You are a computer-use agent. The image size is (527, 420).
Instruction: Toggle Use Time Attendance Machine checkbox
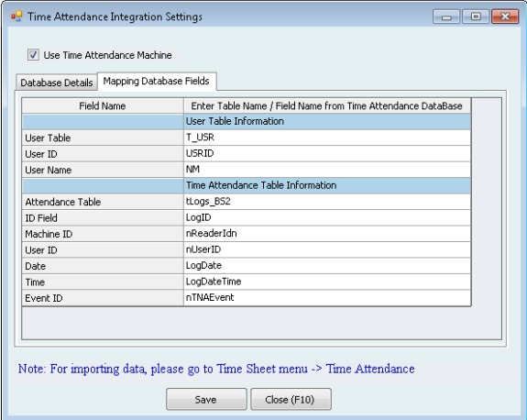click(33, 54)
